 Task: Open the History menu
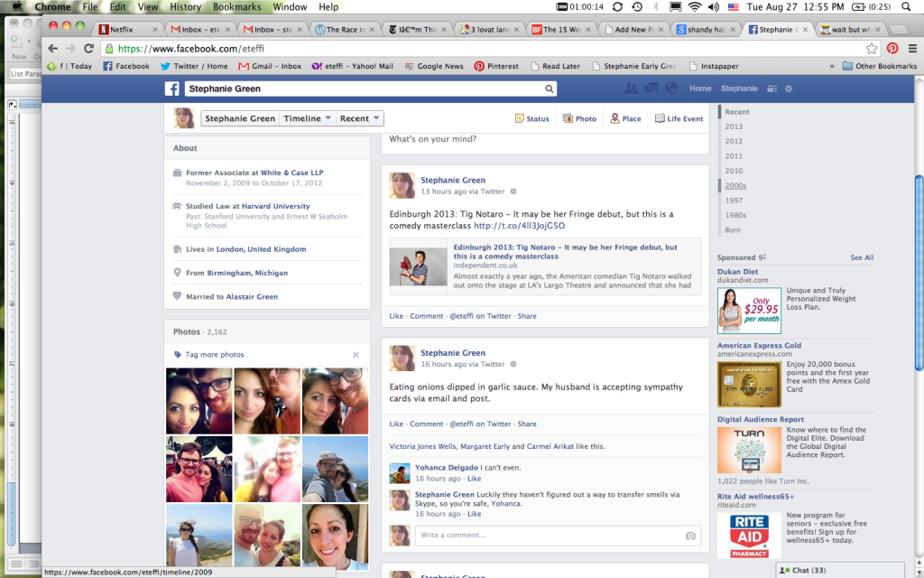(185, 7)
